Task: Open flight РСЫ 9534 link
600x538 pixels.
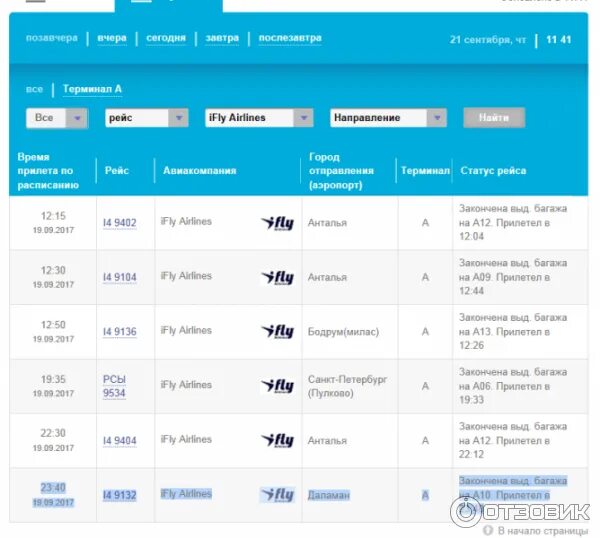Action: pyautogui.click(x=114, y=386)
